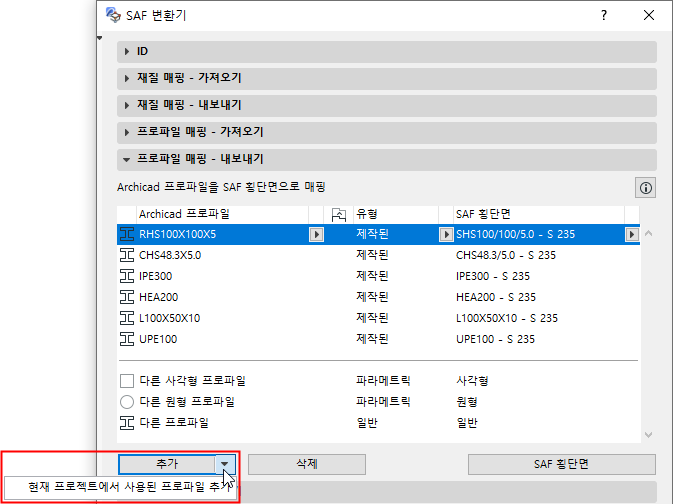This screenshot has width=673, height=504.
Task: Click 일반 type cell in 다른 프로파일 row
Action: click(x=367, y=423)
